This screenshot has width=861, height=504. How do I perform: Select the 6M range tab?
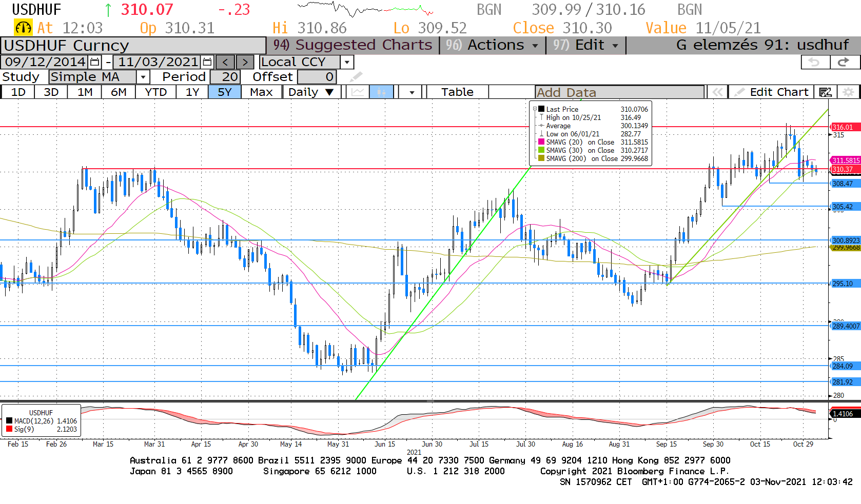[x=119, y=92]
